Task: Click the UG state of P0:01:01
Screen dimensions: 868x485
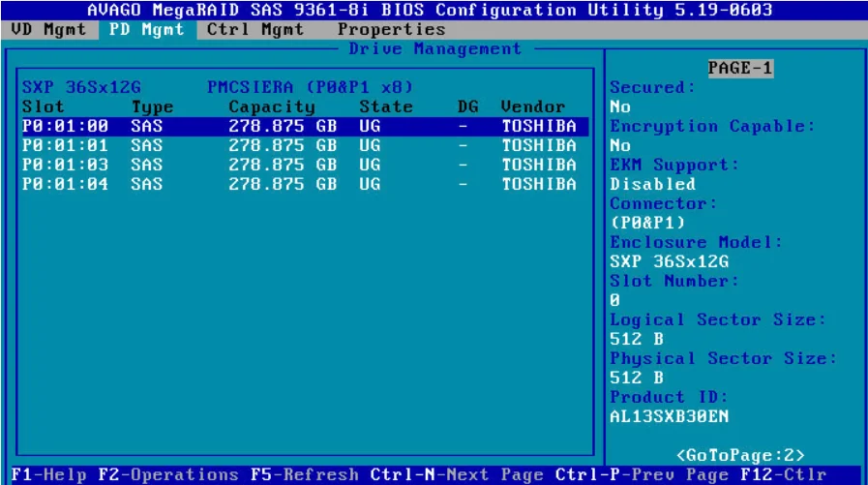Action: 370,145
